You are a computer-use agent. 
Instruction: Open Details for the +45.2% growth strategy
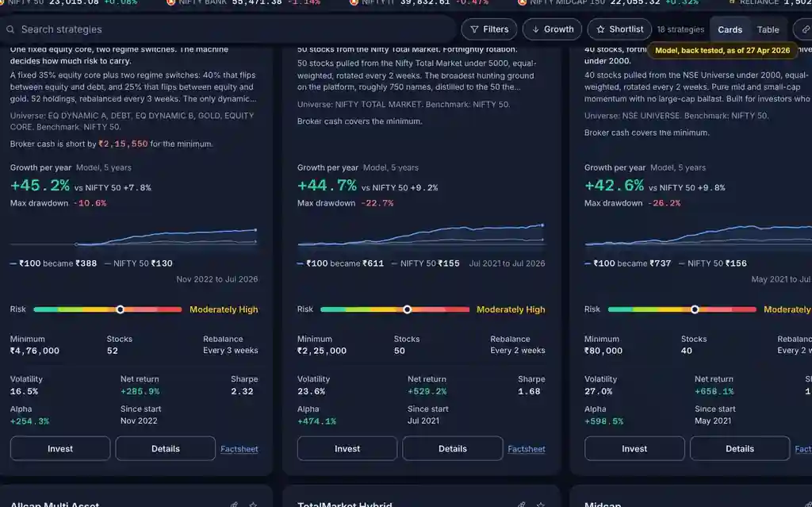point(165,448)
